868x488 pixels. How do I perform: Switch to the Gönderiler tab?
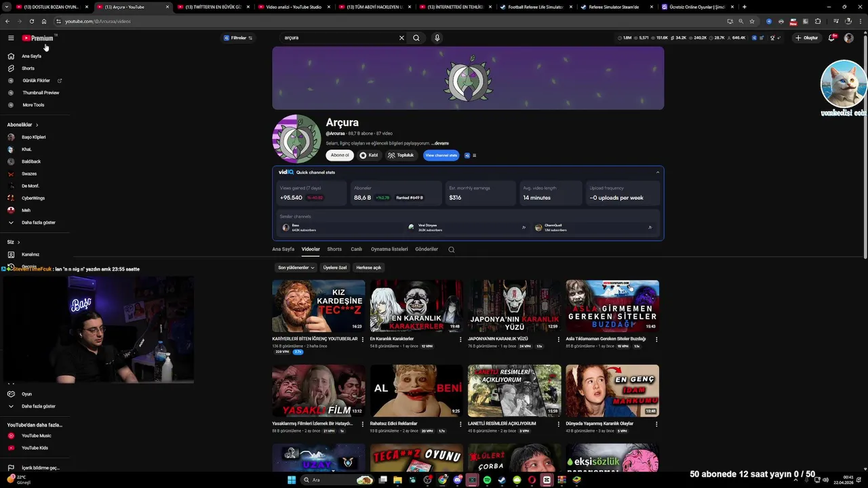click(x=427, y=249)
